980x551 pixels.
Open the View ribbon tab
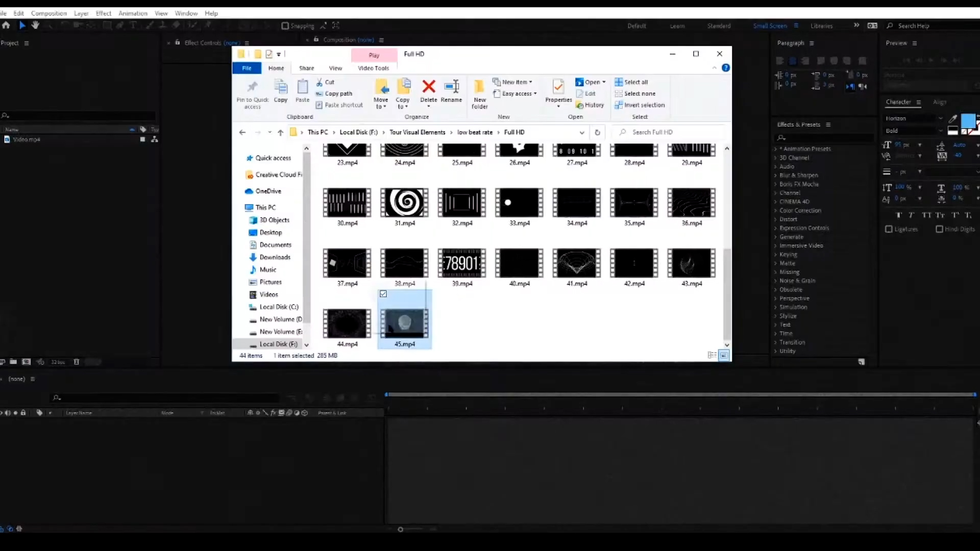[335, 68]
